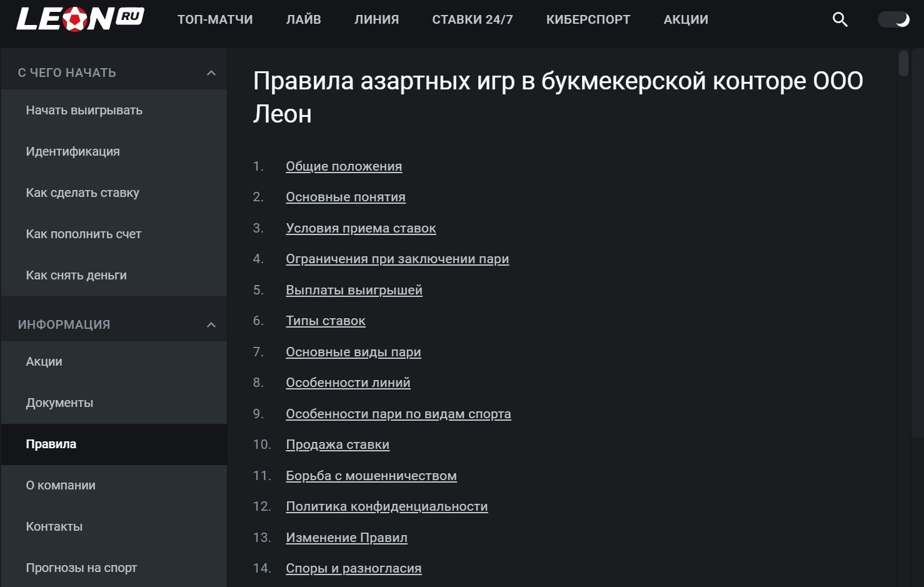Screen dimensions: 924x587
Task: Open the Типы ставок link
Action: pos(325,321)
